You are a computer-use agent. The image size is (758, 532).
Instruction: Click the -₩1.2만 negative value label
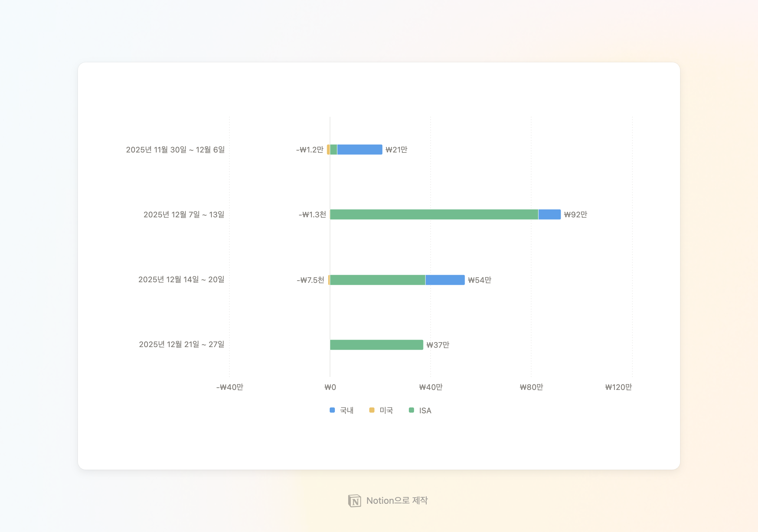click(310, 150)
